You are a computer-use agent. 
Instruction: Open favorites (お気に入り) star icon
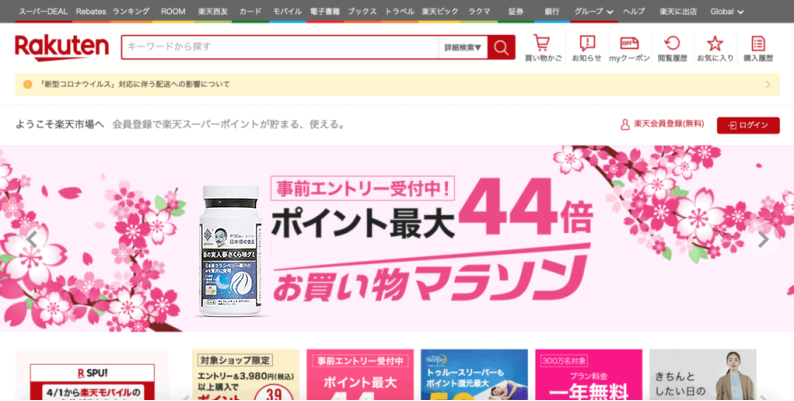(x=715, y=48)
